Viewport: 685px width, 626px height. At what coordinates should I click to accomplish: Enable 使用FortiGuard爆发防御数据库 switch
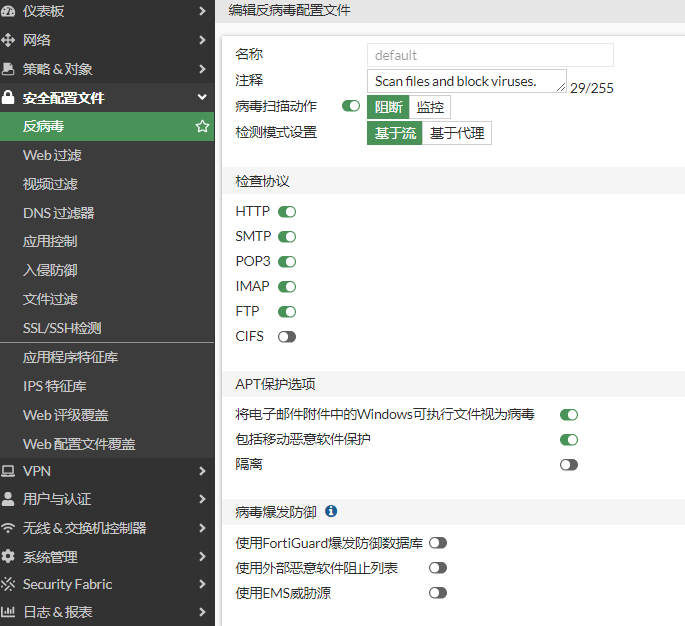point(437,543)
